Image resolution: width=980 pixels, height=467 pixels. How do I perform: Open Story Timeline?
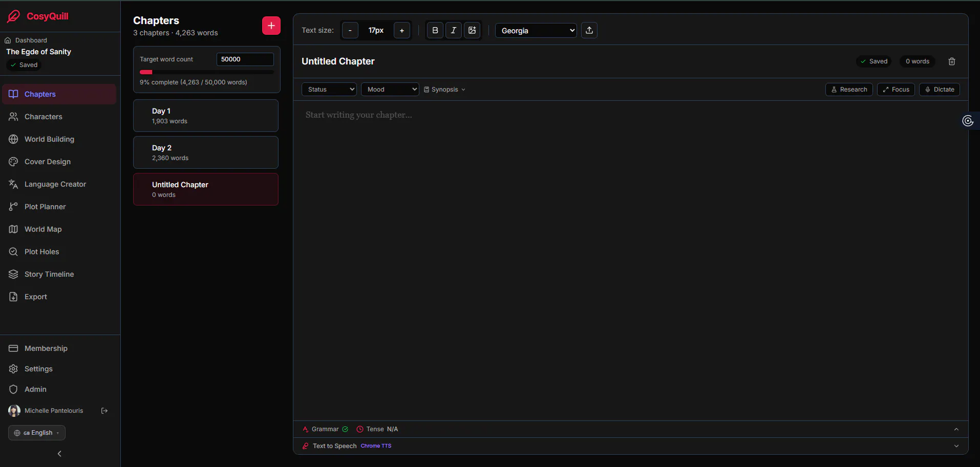pos(59,274)
